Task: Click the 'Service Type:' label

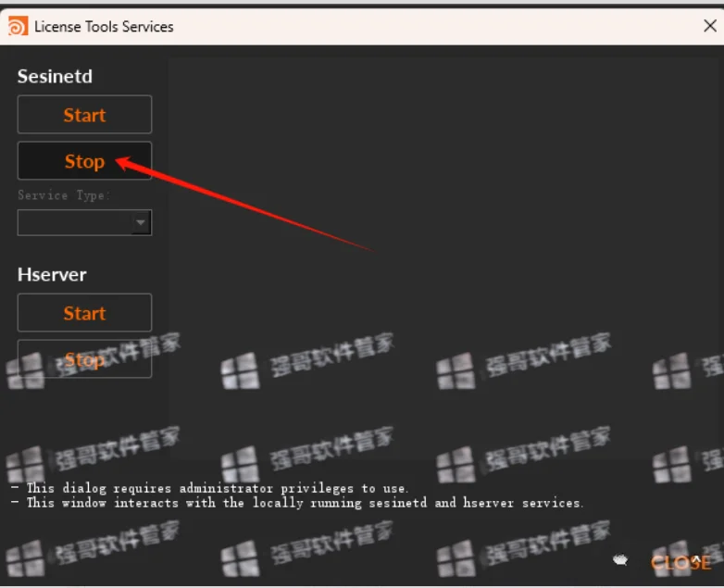Action: (x=64, y=195)
